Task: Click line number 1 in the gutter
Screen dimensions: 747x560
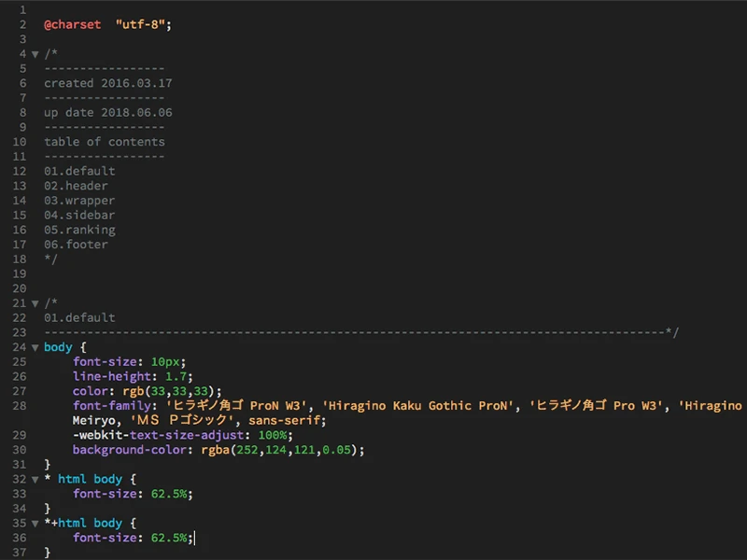Action: click(x=22, y=10)
